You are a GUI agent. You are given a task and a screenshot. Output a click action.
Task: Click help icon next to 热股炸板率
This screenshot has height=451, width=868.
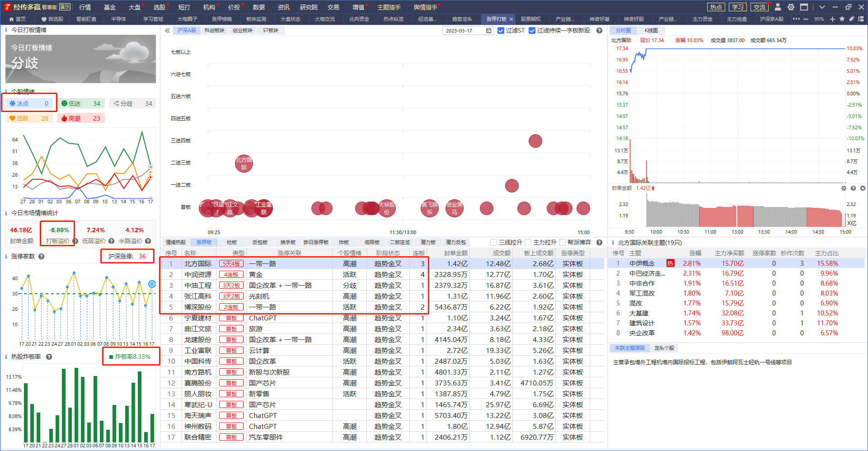click(x=49, y=357)
